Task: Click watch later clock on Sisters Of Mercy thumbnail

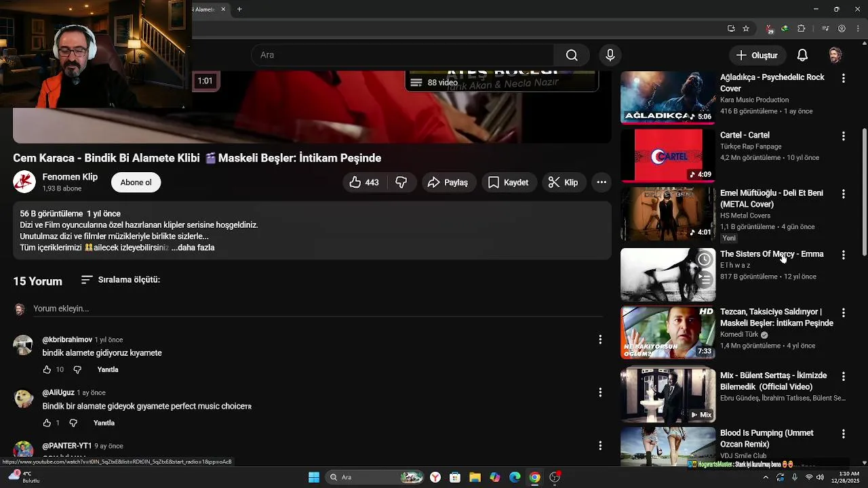Action: 705,260
